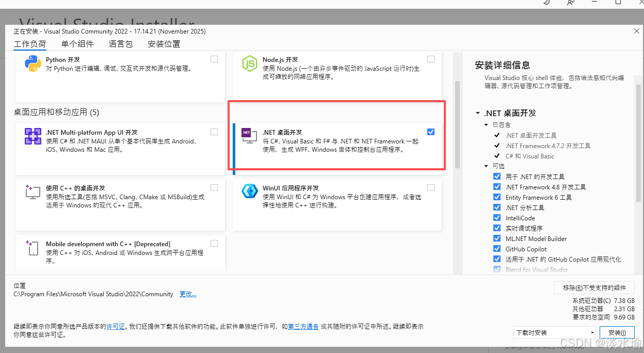Click the feedback person icon in installer title bar

pyautogui.click(x=571, y=3)
